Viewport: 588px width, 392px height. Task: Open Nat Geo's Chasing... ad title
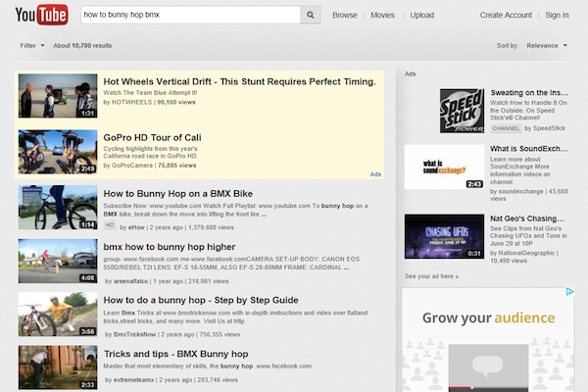[x=527, y=219]
